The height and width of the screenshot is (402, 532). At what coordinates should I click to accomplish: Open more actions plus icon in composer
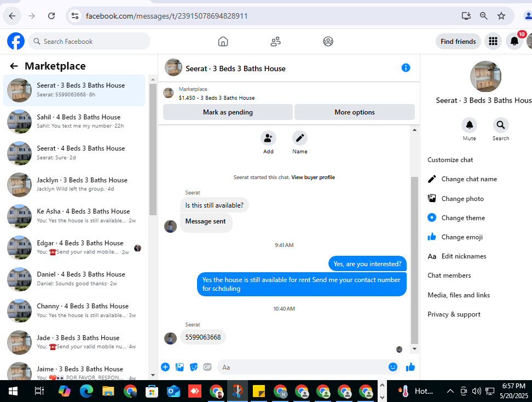[165, 367]
